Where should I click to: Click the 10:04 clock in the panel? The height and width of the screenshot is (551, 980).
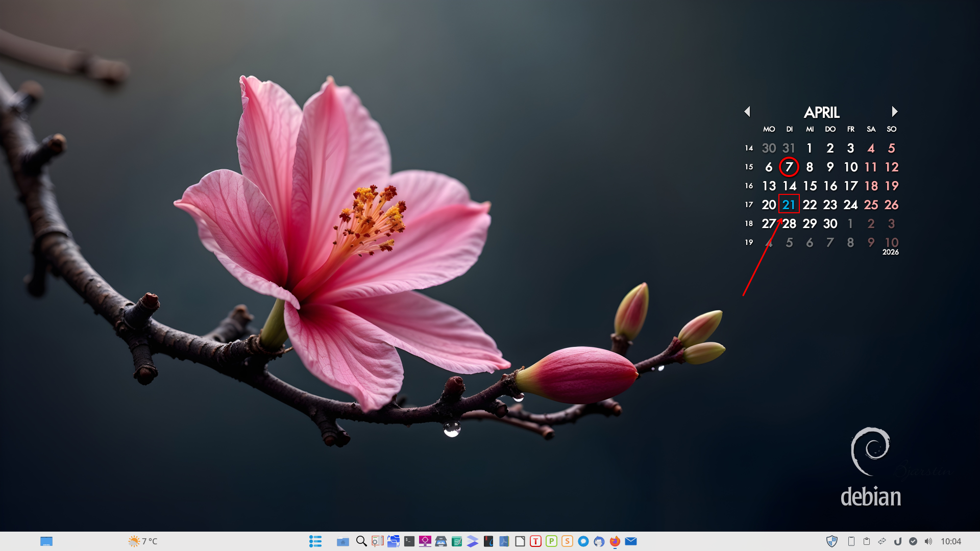point(950,541)
